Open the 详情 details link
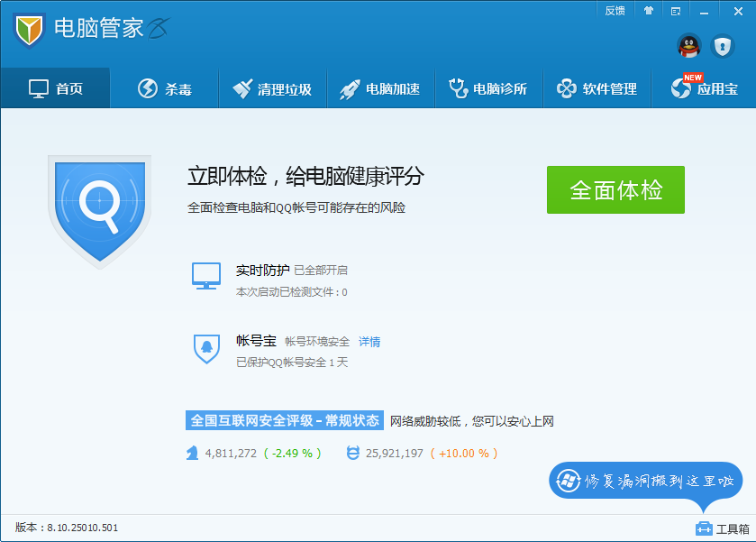This screenshot has width=756, height=542. 369,342
